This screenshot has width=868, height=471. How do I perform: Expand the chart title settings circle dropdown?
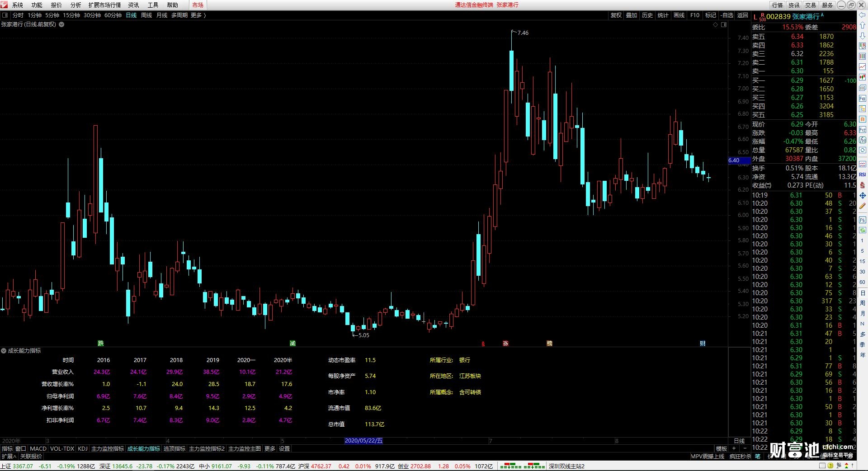61,24
